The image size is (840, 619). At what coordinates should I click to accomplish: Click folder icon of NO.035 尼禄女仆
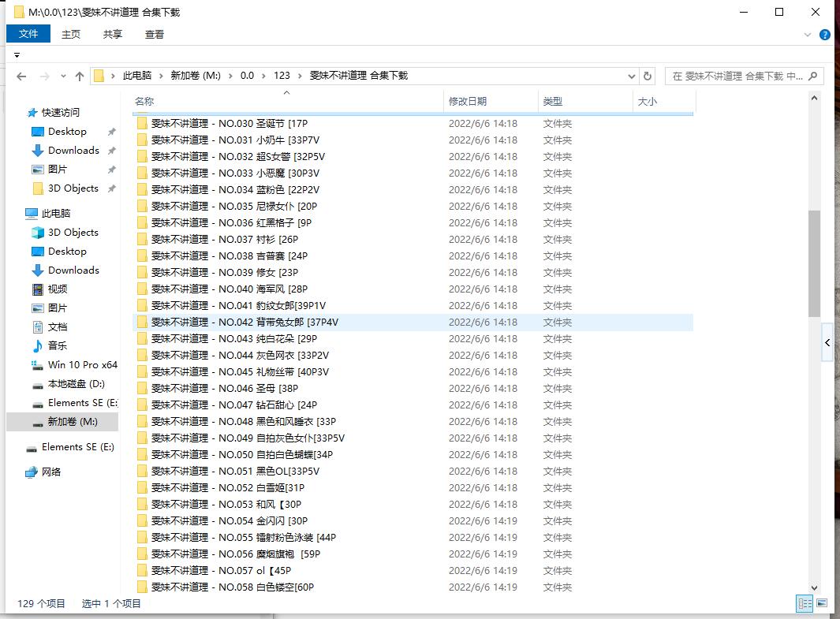coord(142,207)
